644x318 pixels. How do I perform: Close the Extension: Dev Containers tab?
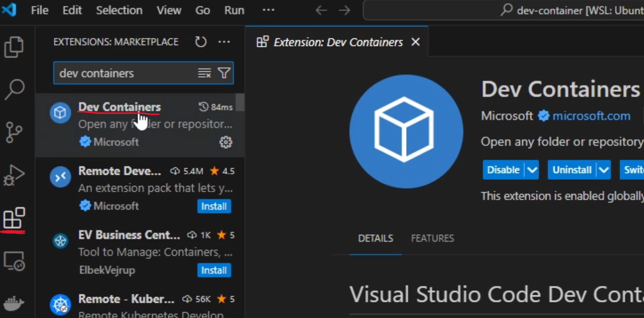click(415, 42)
